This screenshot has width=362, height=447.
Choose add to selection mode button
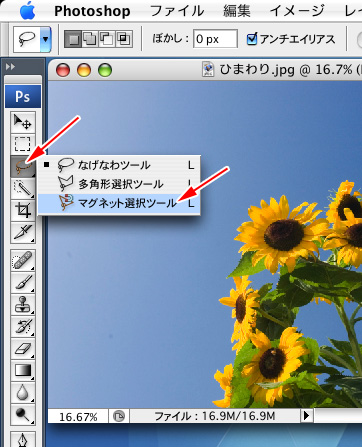coord(90,39)
